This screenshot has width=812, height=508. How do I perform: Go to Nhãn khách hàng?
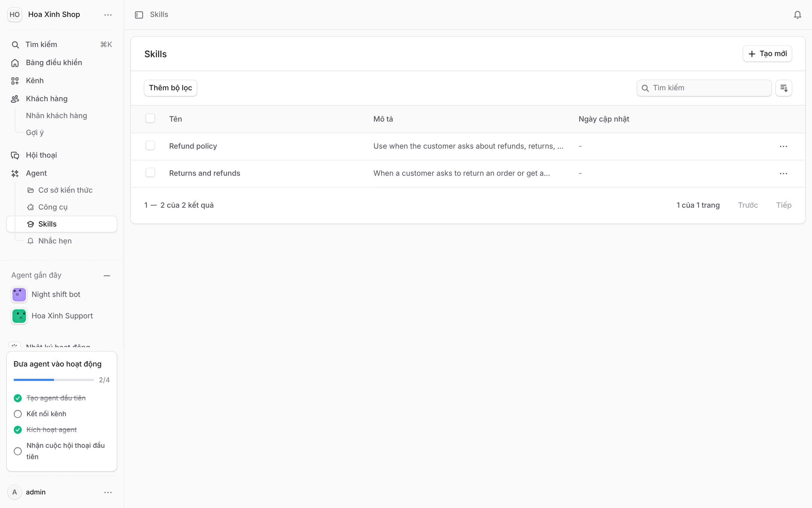pyautogui.click(x=56, y=116)
